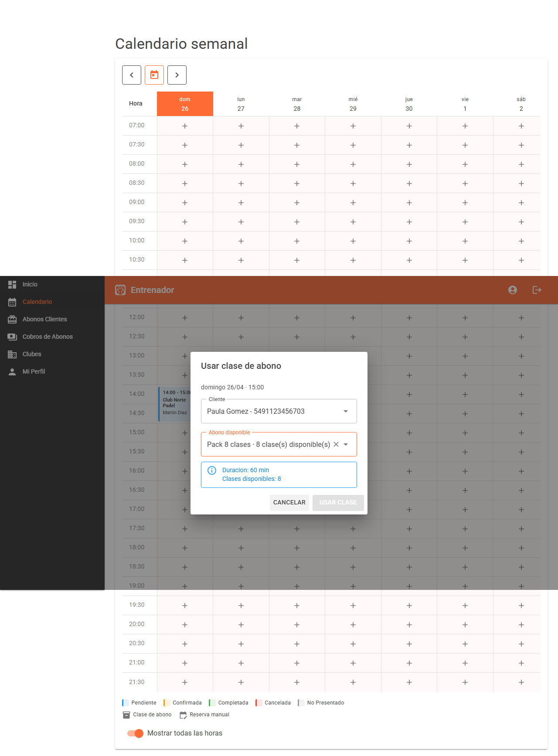Click the Reserva manual legend icon
558x756 pixels.
point(183,715)
